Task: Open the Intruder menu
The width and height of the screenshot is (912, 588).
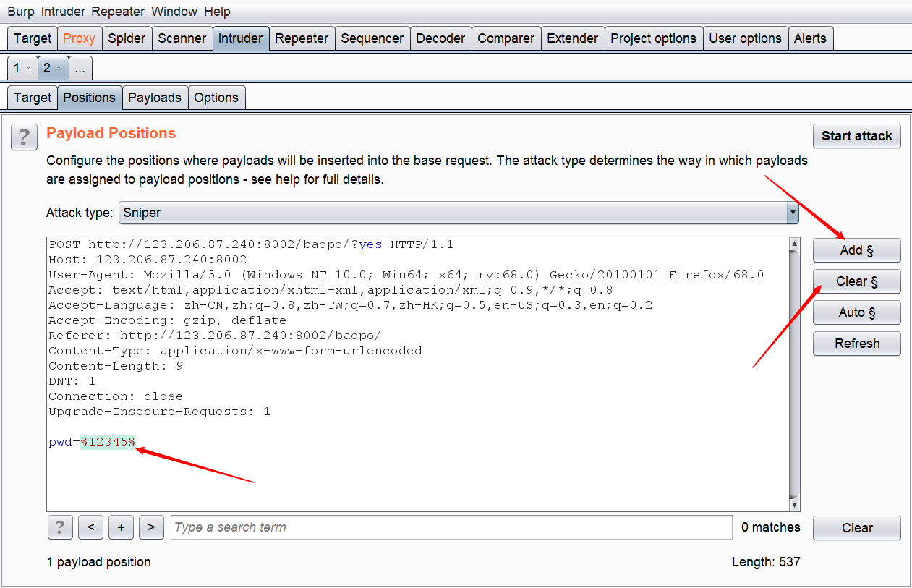Action: click(63, 12)
